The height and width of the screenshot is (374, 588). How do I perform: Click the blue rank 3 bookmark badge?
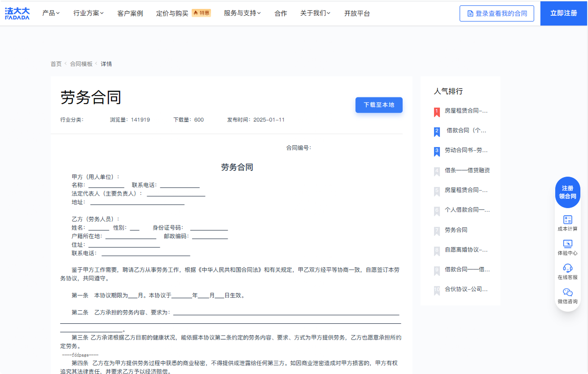[437, 152]
